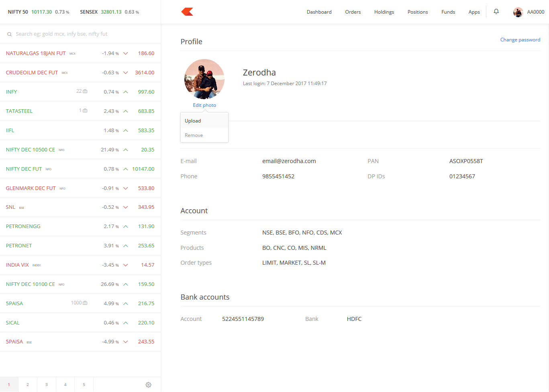Switch to marketwatch tab 2
This screenshot has height=392, width=549.
pyautogui.click(x=28, y=385)
